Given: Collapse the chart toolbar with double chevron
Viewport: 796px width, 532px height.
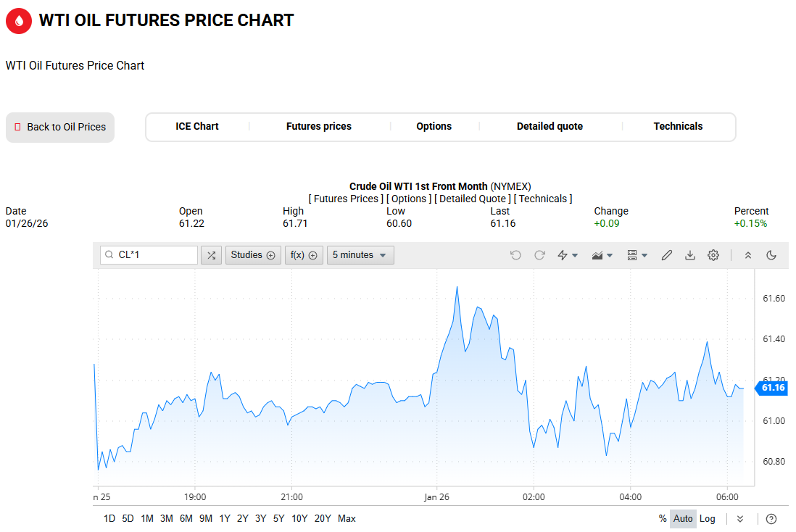Looking at the screenshot, I should click(748, 255).
